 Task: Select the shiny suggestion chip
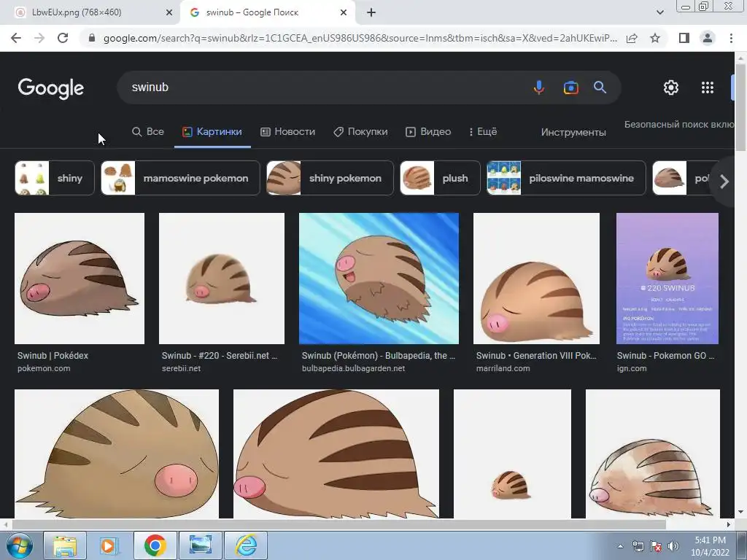pos(54,178)
